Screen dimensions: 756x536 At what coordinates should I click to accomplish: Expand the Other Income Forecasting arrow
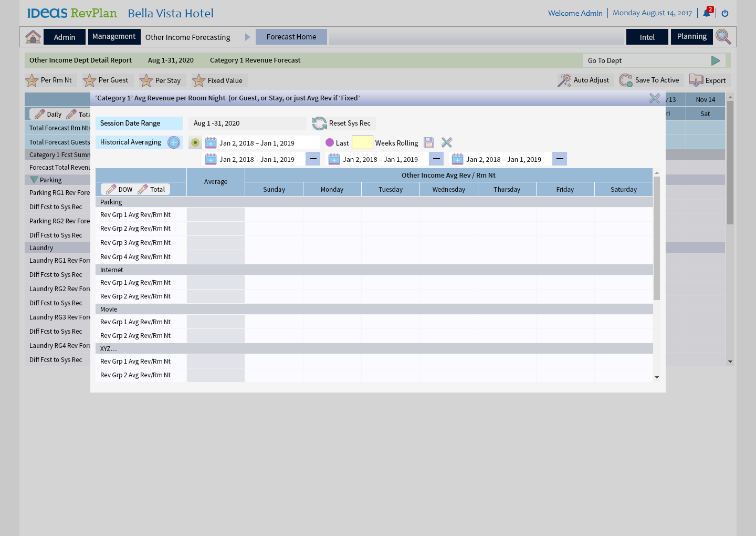point(248,37)
